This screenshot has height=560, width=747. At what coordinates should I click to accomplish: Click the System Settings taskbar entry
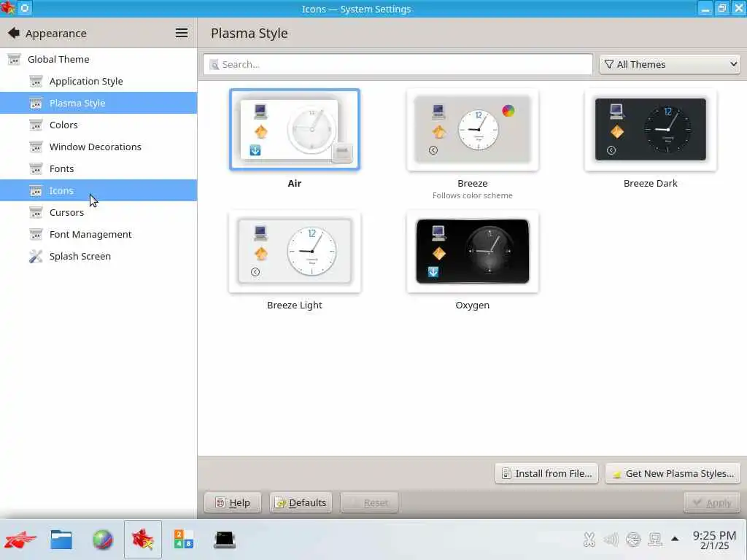[143, 540]
